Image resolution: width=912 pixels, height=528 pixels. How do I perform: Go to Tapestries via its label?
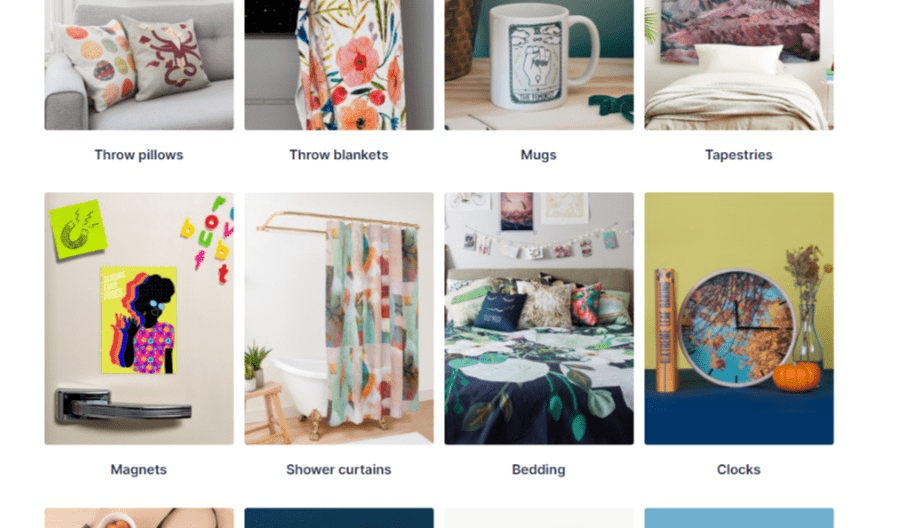739,155
